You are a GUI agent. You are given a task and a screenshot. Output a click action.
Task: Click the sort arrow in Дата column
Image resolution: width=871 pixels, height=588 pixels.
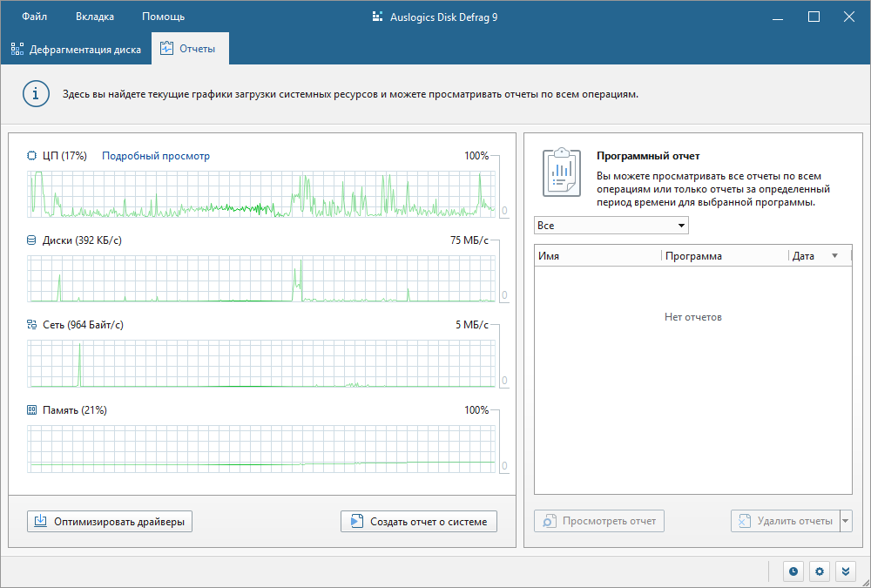[835, 256]
